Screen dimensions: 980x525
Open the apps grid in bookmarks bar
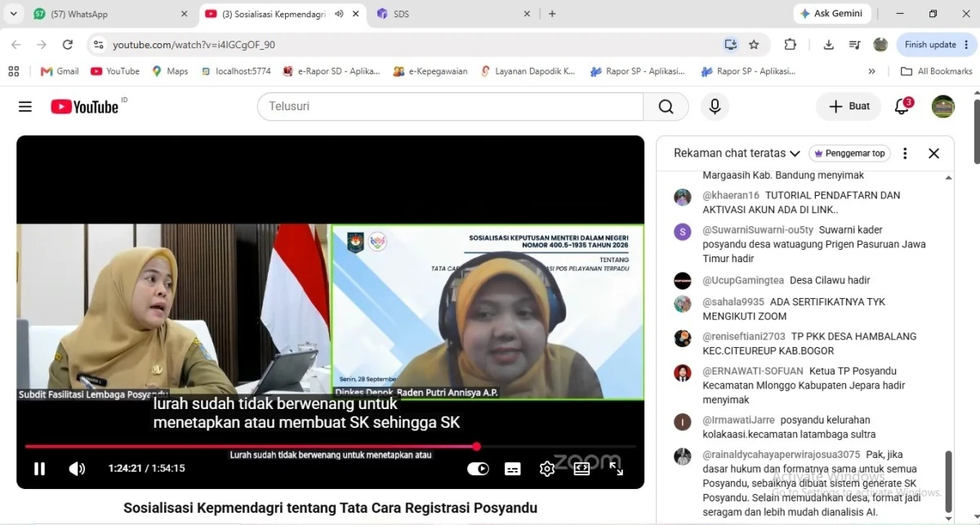click(x=14, y=71)
